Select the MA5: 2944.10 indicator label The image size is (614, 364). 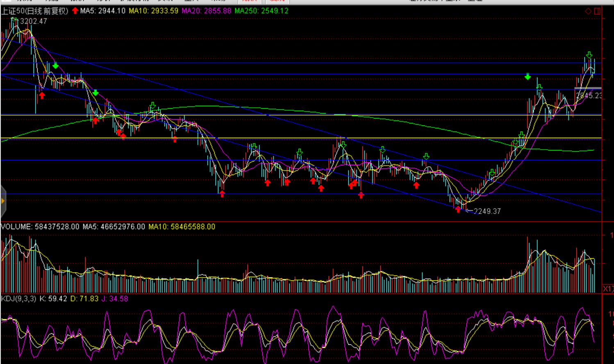point(102,11)
